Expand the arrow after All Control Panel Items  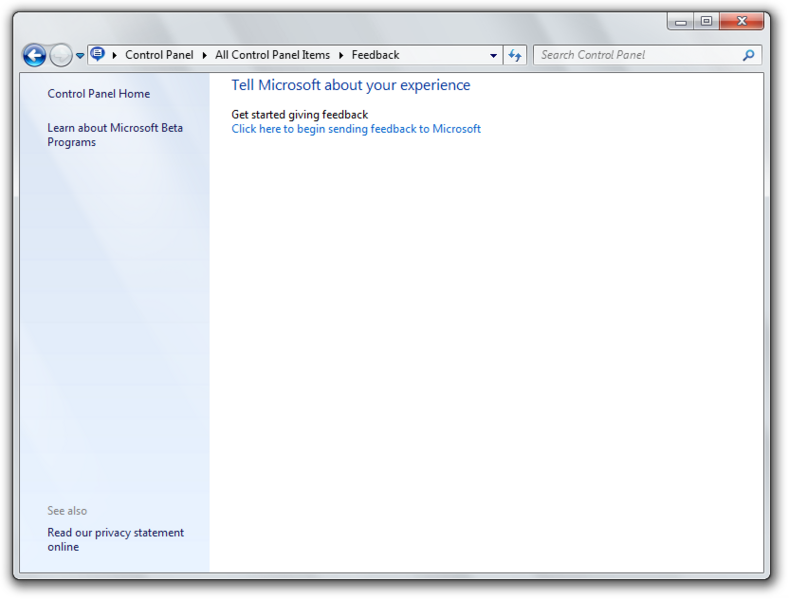click(x=341, y=55)
